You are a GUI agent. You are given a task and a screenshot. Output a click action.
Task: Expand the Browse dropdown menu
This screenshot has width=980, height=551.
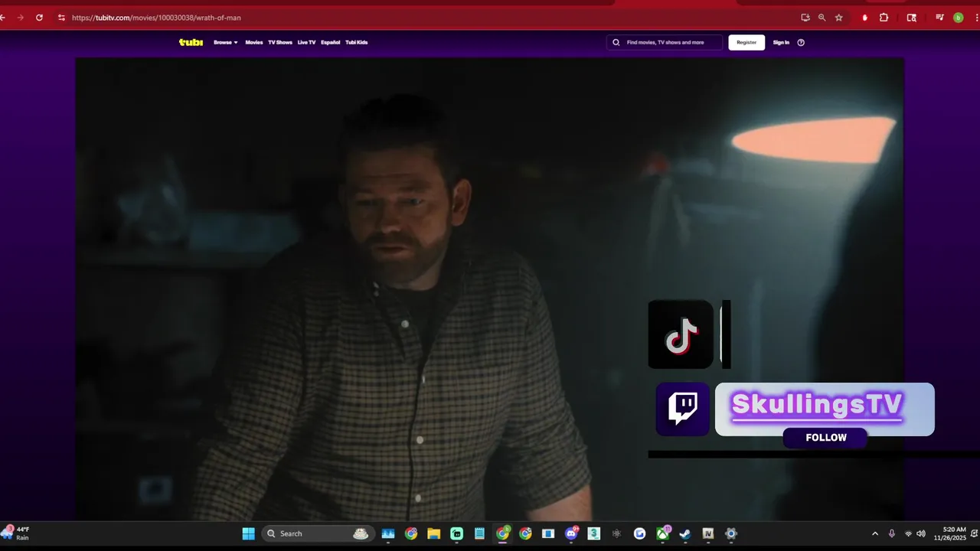click(x=226, y=42)
